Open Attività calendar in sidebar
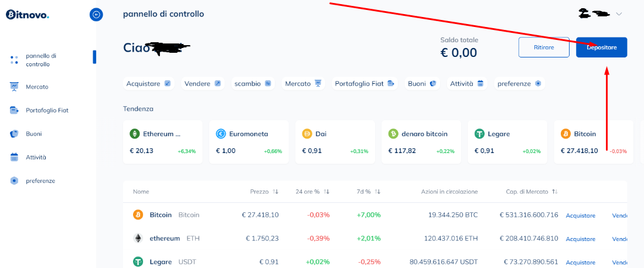Viewport: 644px width, 268px height. tap(35, 157)
